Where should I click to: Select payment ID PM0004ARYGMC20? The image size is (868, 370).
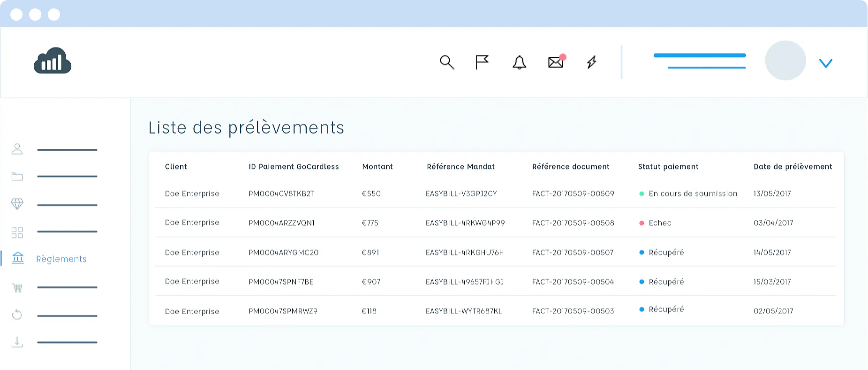[x=284, y=253]
